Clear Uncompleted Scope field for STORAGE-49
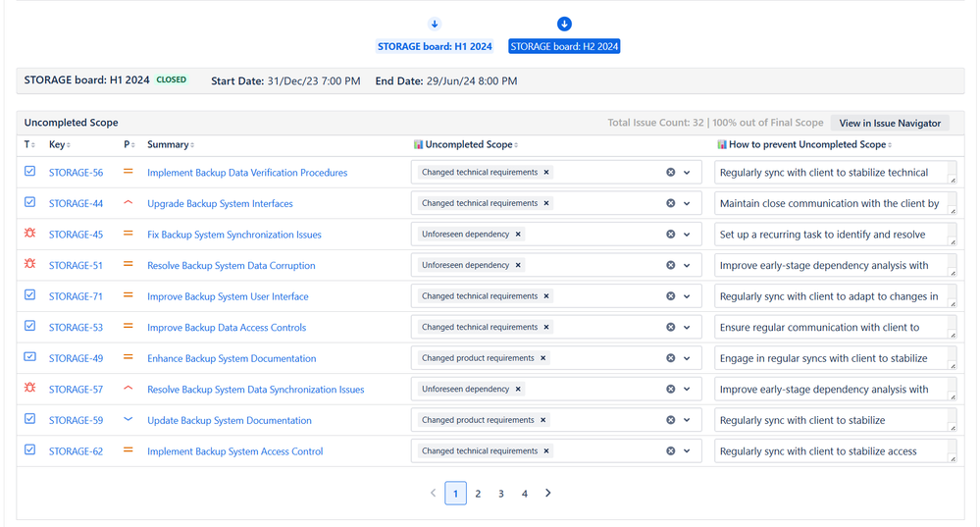This screenshot has height=527, width=980. 671,357
